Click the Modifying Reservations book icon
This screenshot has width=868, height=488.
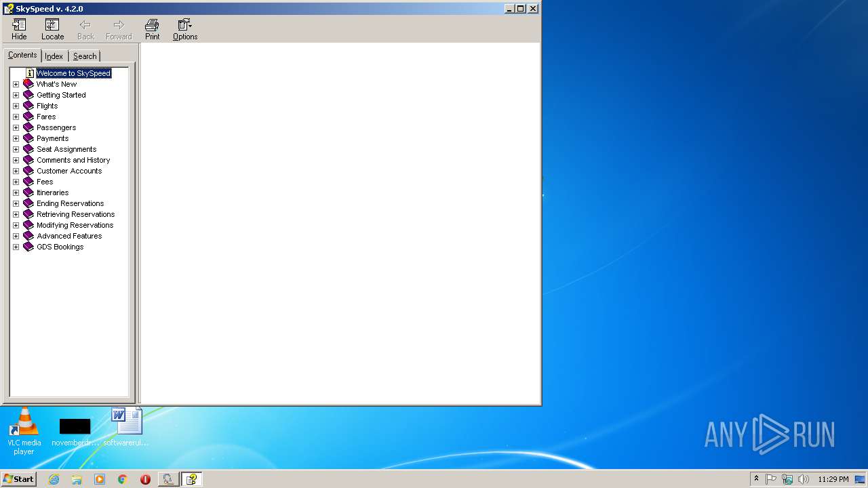coord(28,225)
